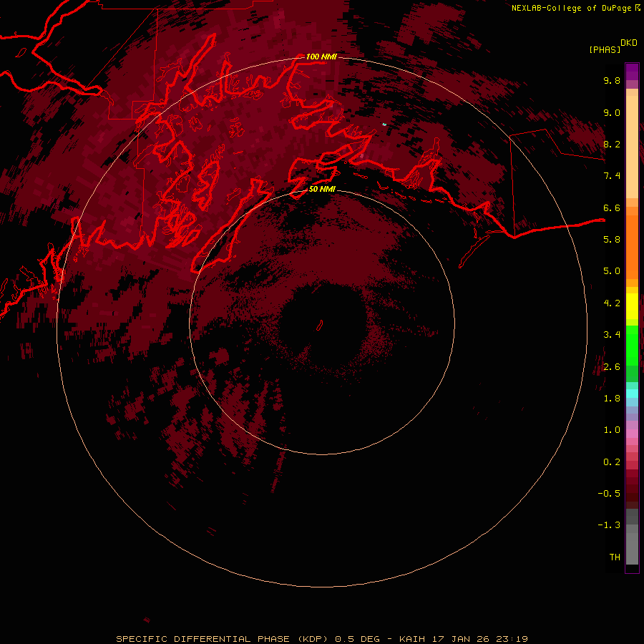Click the 17 JAN 26 date in the caption
The image size is (644, 644).
[x=462, y=639]
